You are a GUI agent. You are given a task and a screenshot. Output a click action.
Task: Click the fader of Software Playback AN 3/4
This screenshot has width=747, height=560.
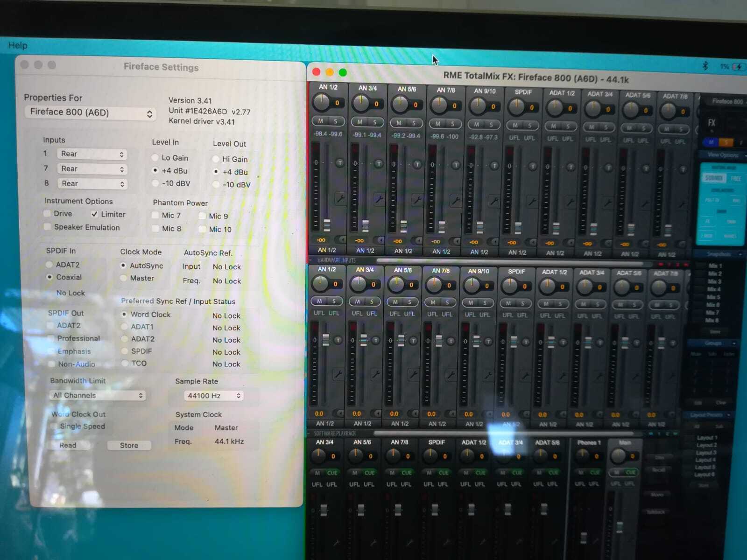[x=363, y=339]
